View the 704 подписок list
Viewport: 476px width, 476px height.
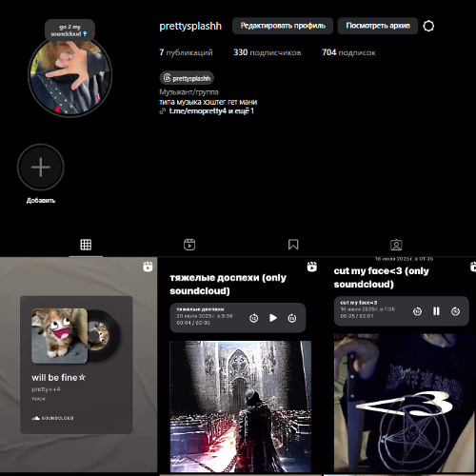coord(348,52)
